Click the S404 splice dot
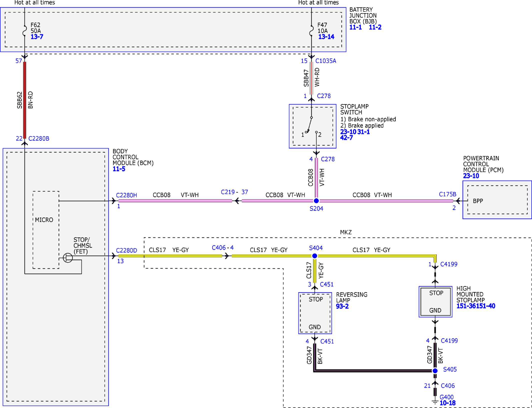Screen dimensions: 532x408 (x=315, y=256)
